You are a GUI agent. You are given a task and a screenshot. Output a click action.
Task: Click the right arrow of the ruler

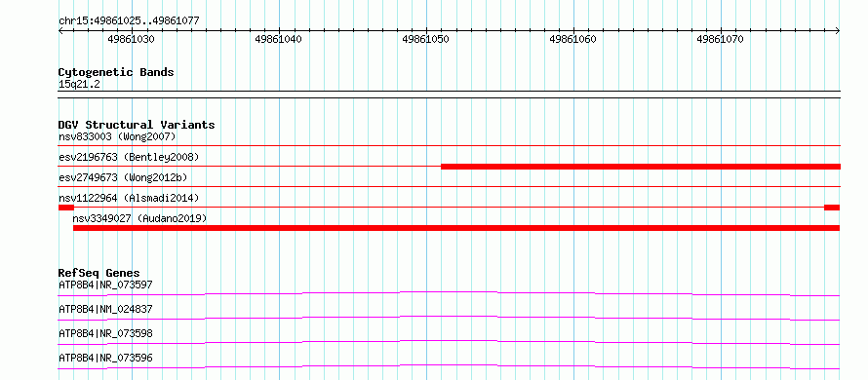pyautogui.click(x=838, y=31)
